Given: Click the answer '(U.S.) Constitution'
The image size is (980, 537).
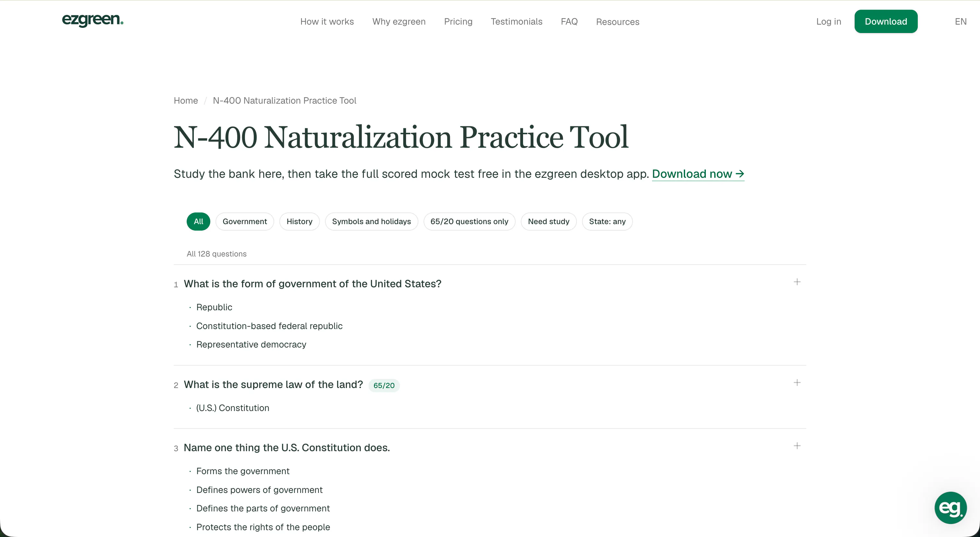Looking at the screenshot, I should click(x=232, y=408).
